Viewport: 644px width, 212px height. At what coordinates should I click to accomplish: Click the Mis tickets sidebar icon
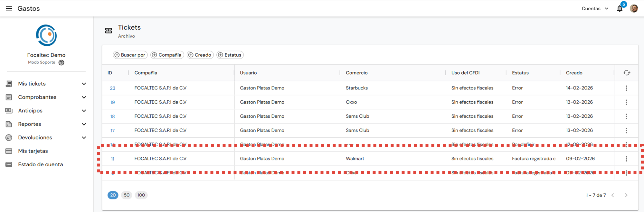9,84
